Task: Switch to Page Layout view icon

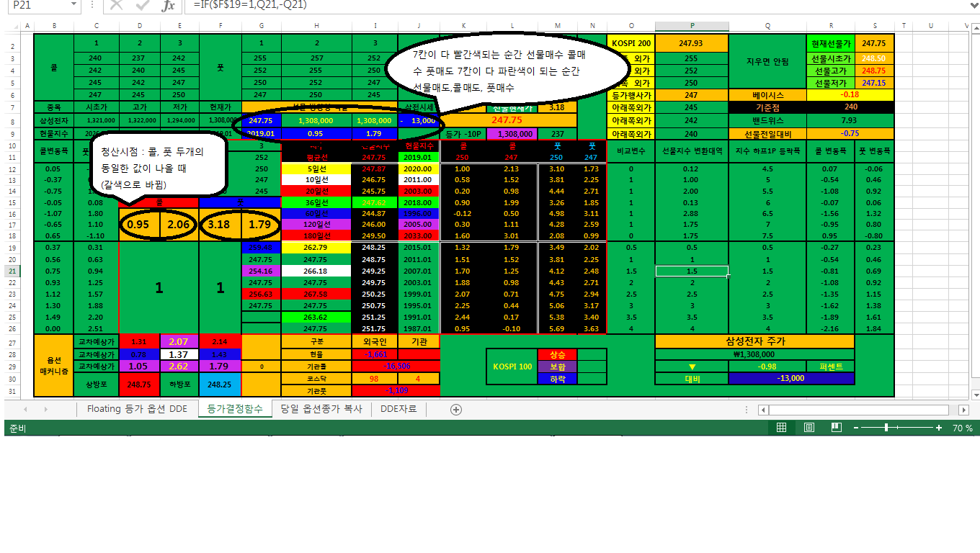Action: point(808,428)
